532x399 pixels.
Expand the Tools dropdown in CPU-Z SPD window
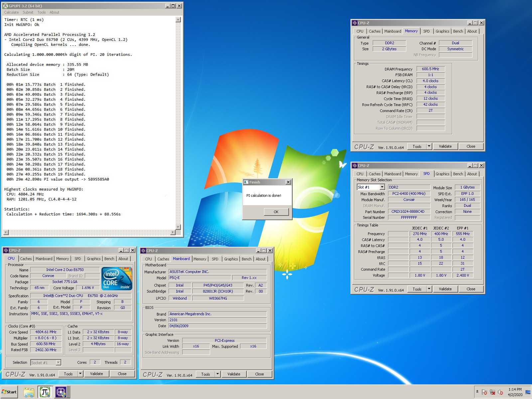click(429, 289)
